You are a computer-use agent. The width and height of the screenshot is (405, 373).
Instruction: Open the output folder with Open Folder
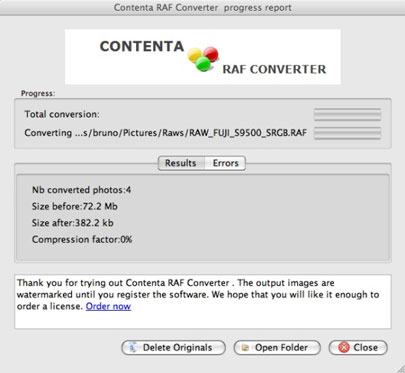coord(277,348)
